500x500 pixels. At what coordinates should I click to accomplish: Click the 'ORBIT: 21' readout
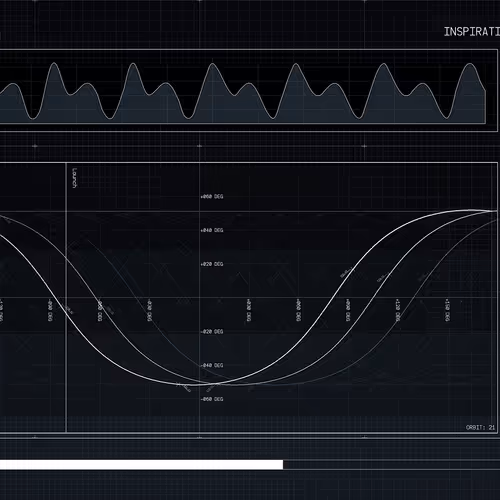(x=480, y=427)
